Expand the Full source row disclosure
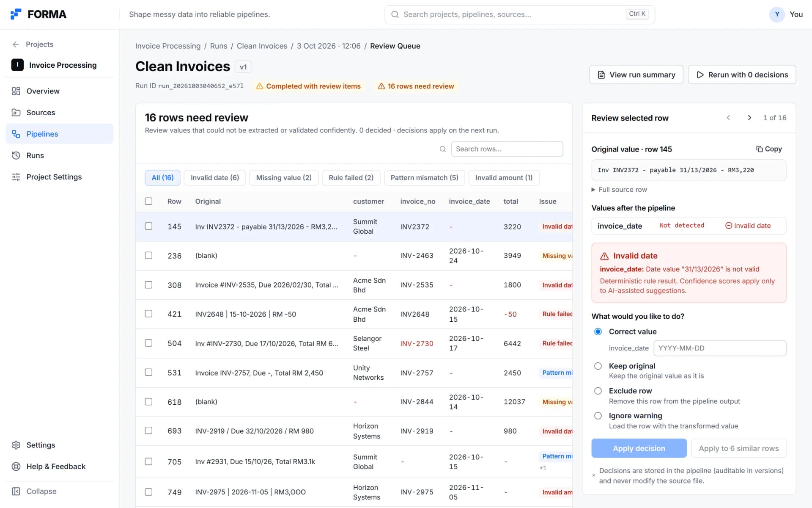This screenshot has height=508, width=812. pyautogui.click(x=619, y=190)
